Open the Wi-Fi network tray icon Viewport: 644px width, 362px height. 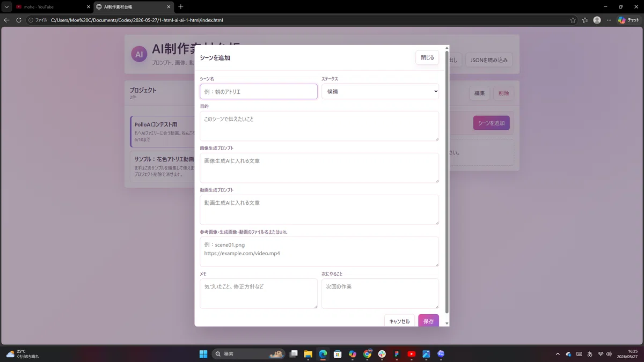click(x=601, y=354)
